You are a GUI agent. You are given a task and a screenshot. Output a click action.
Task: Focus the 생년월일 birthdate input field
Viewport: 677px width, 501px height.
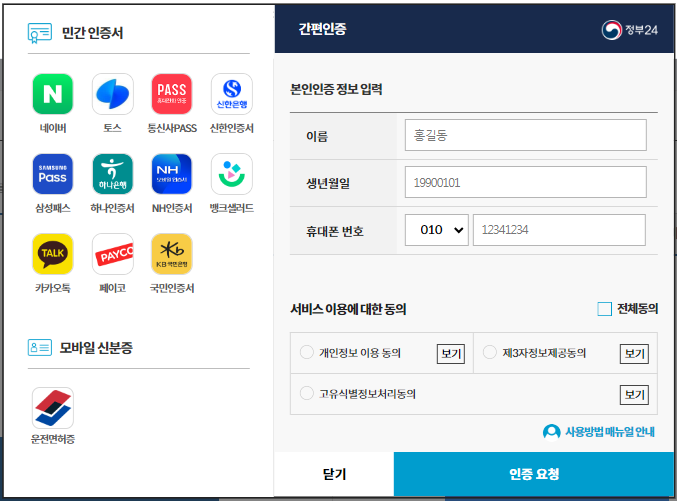(525, 182)
